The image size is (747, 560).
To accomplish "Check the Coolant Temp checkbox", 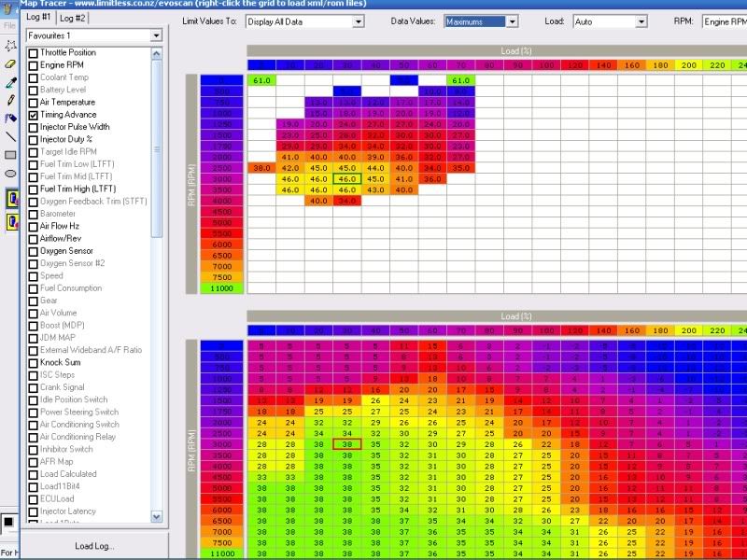I will click(33, 77).
